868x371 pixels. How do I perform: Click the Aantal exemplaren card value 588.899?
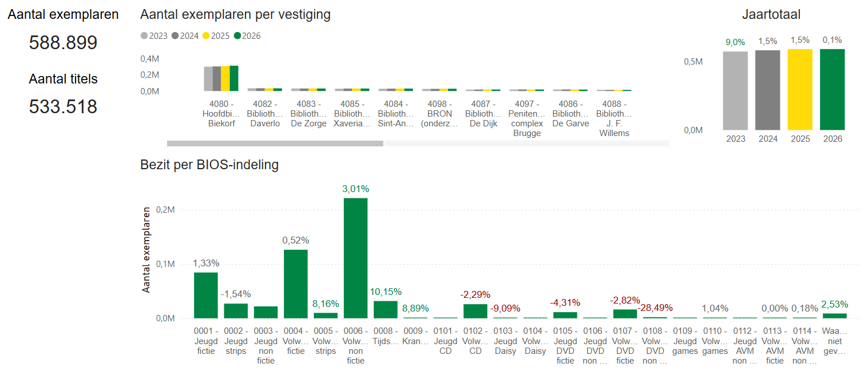pyautogui.click(x=63, y=43)
